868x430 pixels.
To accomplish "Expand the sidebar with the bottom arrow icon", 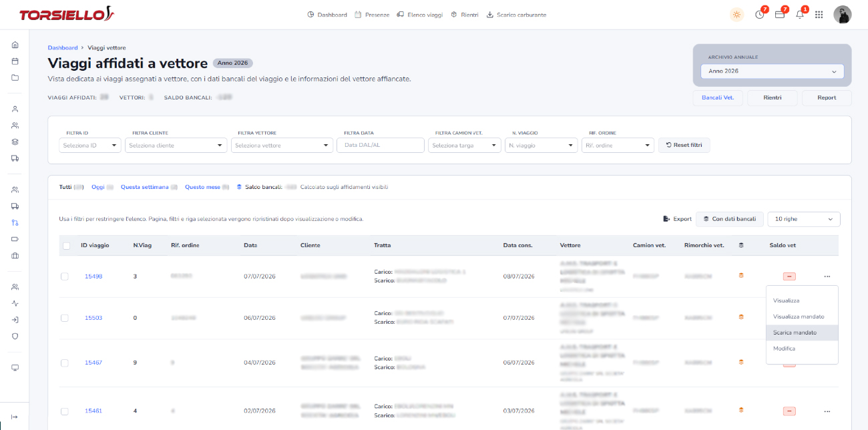I will (15, 417).
